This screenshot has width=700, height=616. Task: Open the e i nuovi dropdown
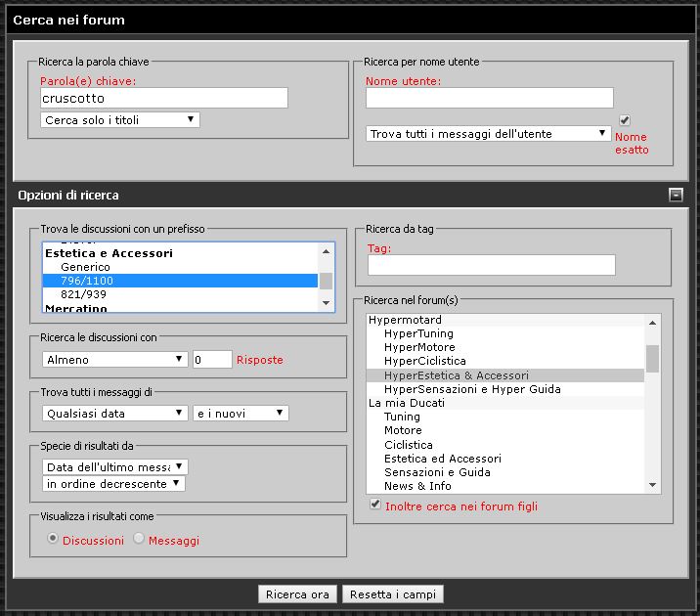241,413
